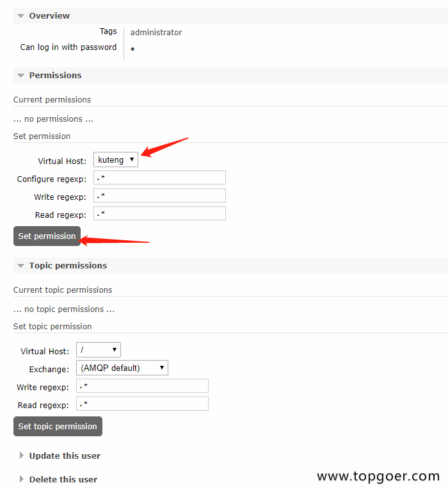Collapse the Permissions section via its heading text
This screenshot has height=492, width=448.
[x=55, y=76]
